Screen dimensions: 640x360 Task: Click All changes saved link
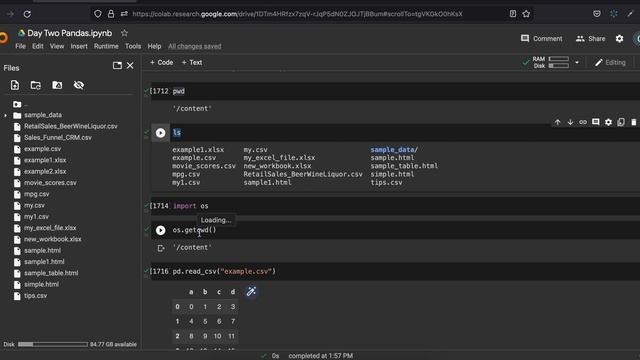point(195,47)
